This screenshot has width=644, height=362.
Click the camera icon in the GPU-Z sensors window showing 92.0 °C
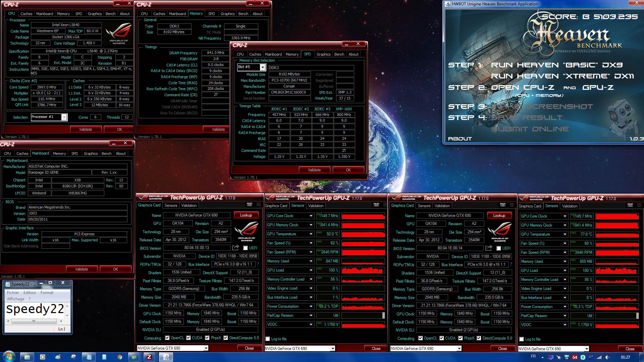(x=376, y=205)
